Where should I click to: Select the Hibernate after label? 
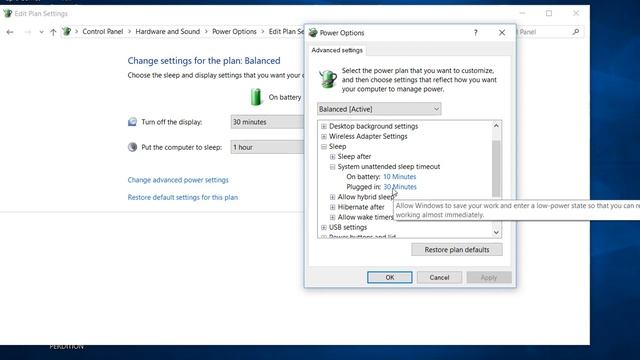(361, 207)
